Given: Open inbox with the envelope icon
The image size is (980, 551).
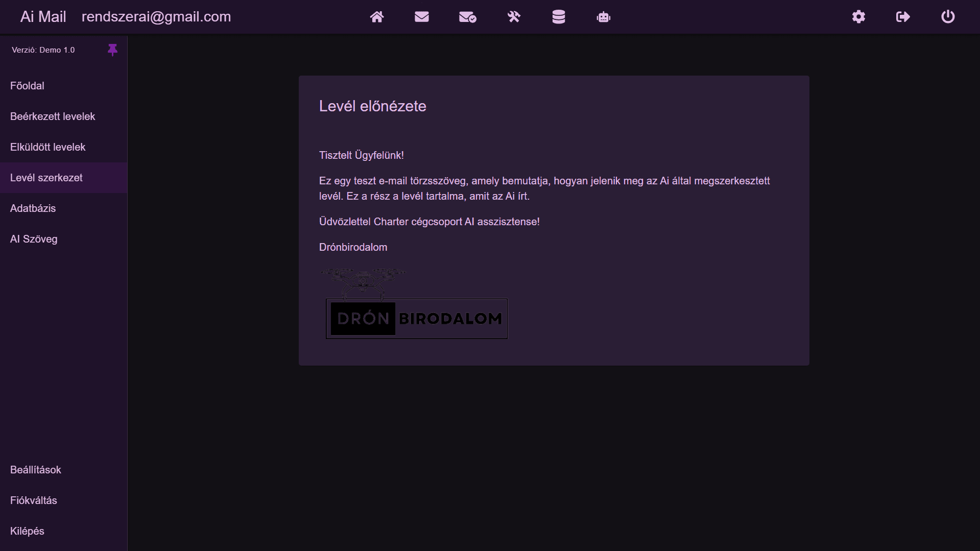Looking at the screenshot, I should pyautogui.click(x=421, y=17).
